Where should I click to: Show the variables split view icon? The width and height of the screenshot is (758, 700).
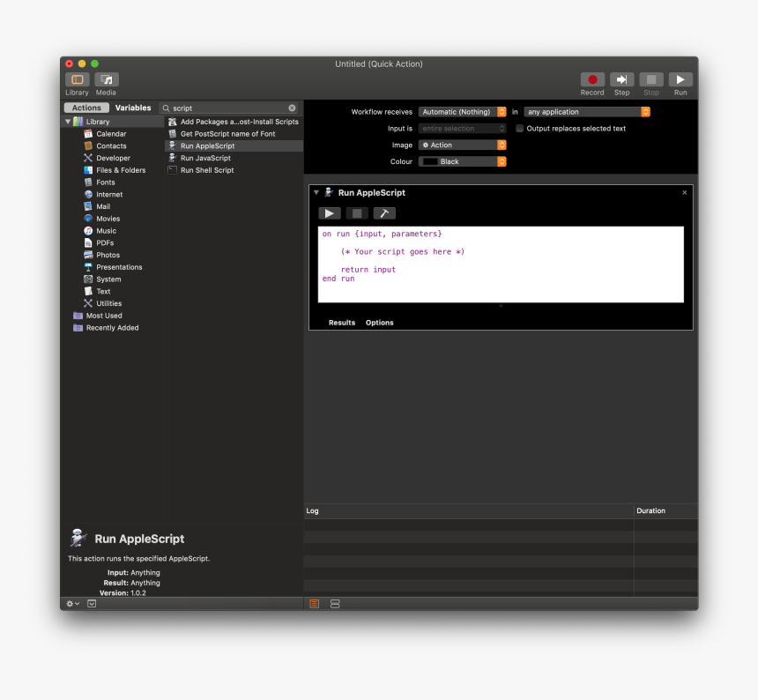335,604
